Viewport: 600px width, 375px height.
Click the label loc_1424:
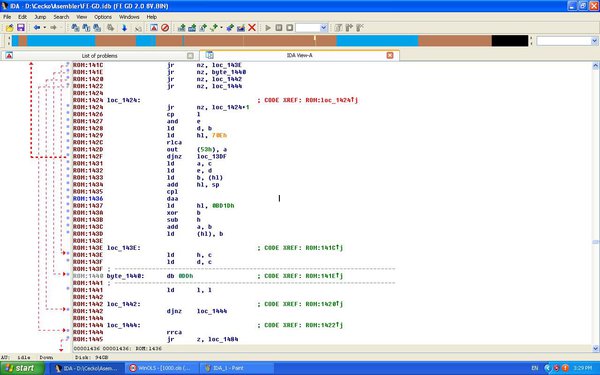[124, 100]
